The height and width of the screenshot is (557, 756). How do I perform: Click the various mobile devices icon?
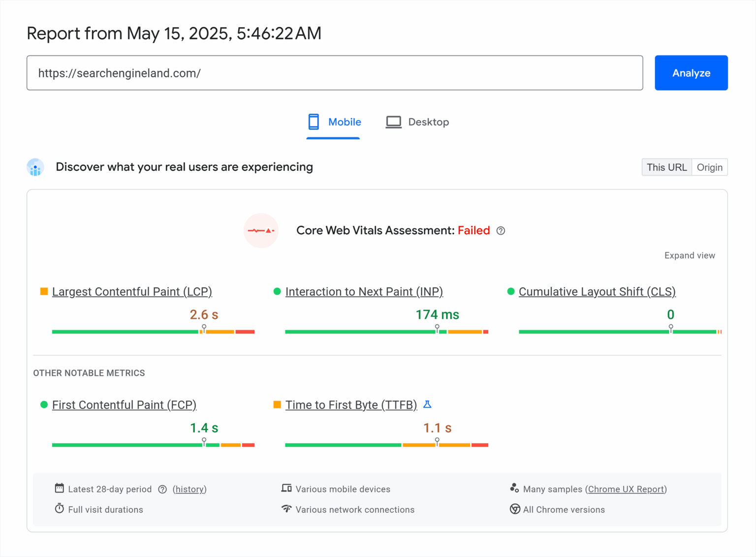(286, 488)
